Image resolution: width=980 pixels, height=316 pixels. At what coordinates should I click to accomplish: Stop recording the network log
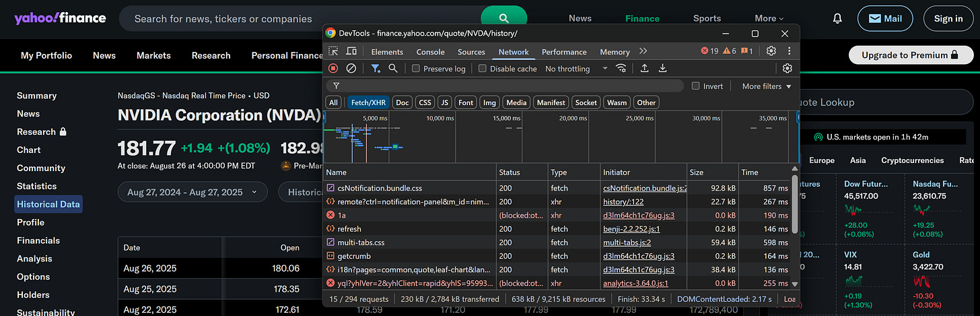333,68
